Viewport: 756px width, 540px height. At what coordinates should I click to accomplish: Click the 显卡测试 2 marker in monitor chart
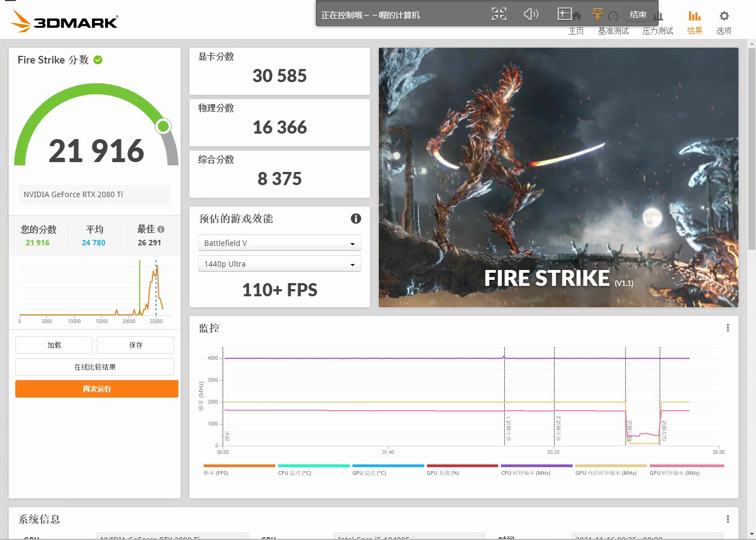tap(558, 428)
